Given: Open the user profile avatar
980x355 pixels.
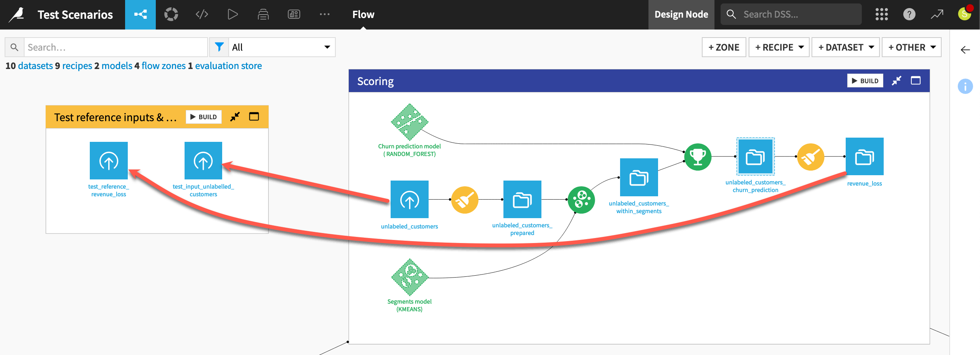Looking at the screenshot, I should tap(964, 14).
